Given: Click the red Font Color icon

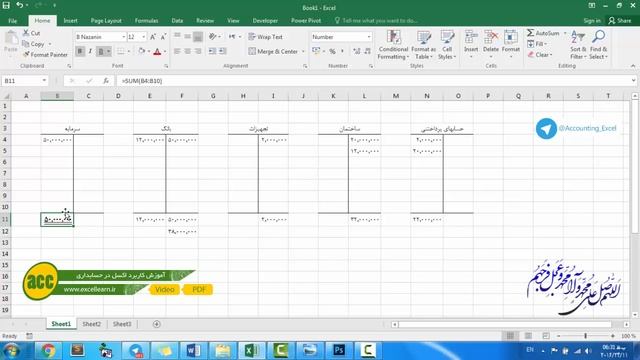Looking at the screenshot, I should tap(157, 51).
